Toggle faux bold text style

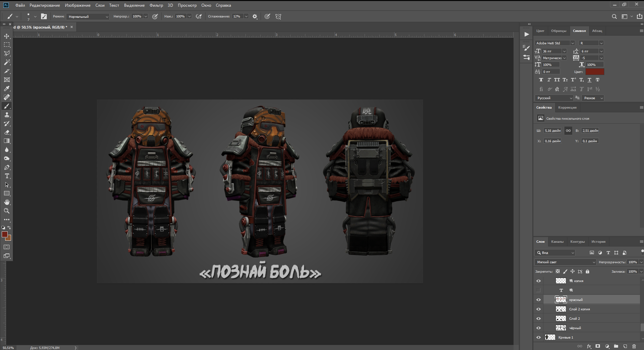(x=541, y=80)
